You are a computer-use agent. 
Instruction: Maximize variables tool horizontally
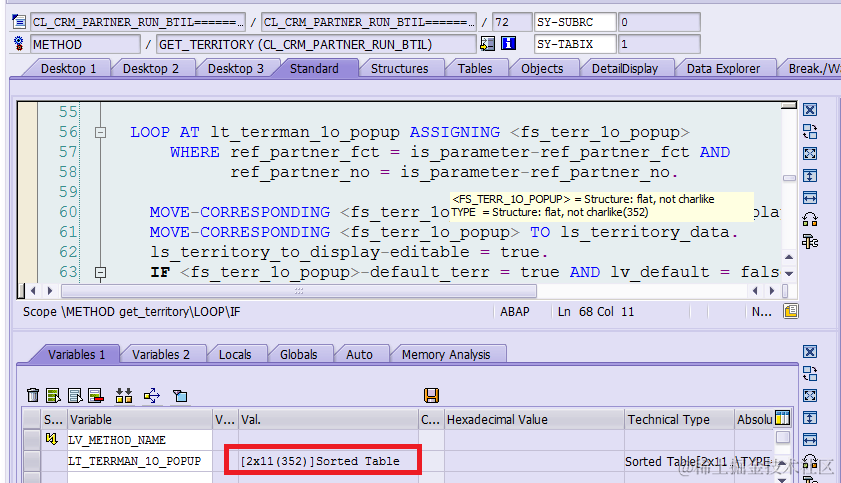coord(810,440)
